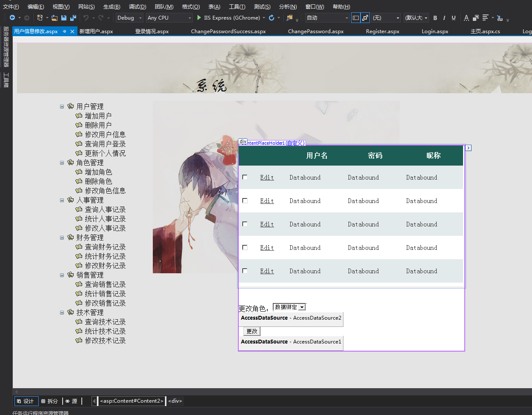Check the checkbox in third GridView row
Viewport: 532px width, 415px height.
point(245,224)
